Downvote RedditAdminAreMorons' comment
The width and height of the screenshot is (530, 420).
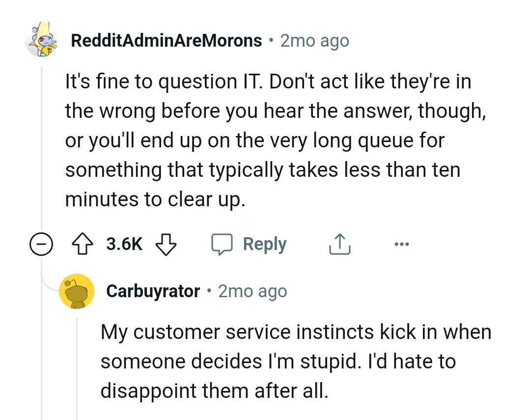click(x=166, y=244)
